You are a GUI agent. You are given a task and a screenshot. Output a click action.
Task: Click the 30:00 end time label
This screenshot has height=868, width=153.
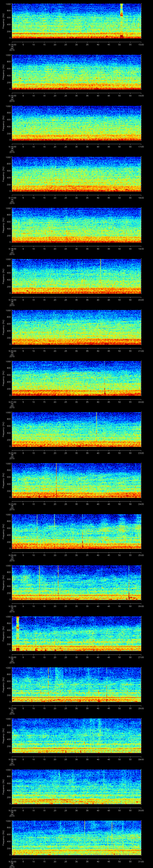coord(141,810)
